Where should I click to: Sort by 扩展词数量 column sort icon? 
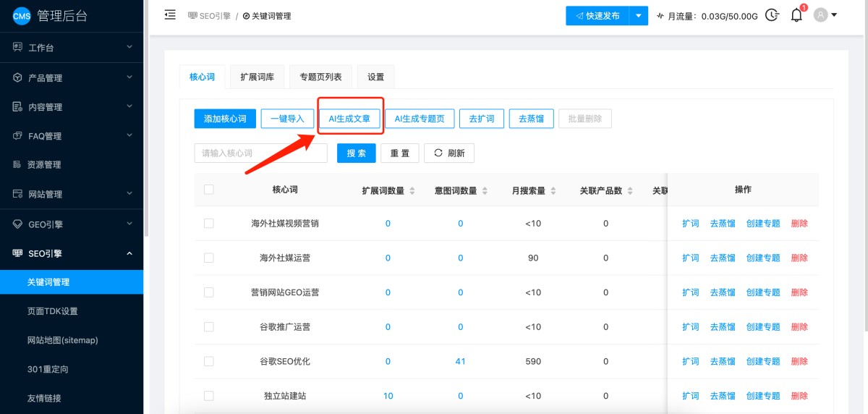tap(412, 191)
